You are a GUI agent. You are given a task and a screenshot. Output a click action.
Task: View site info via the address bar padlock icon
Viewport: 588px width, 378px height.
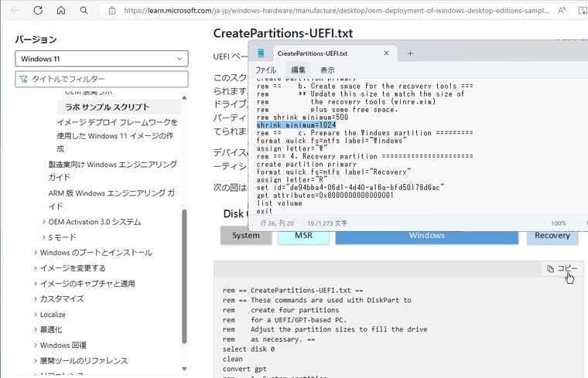pyautogui.click(x=111, y=11)
